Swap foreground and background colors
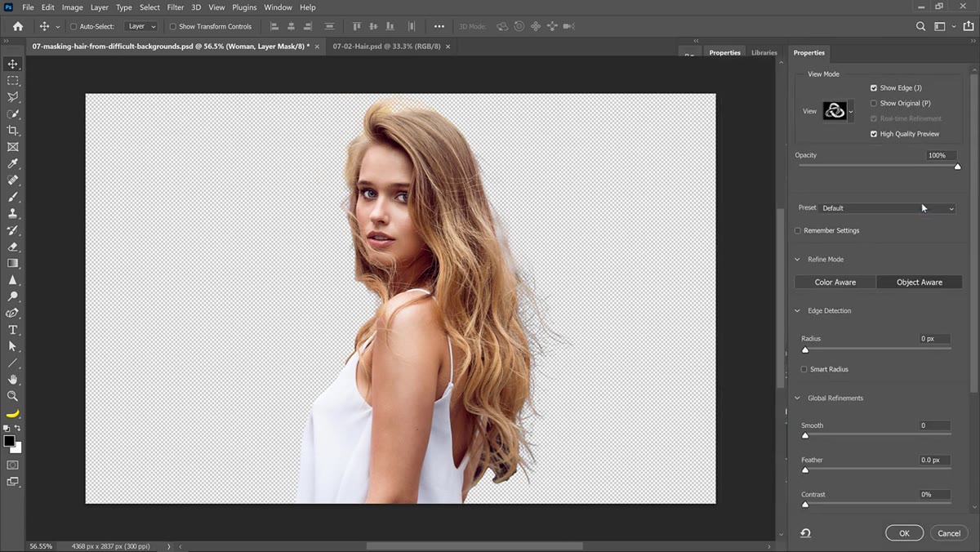This screenshot has height=552, width=980. pos(18,428)
